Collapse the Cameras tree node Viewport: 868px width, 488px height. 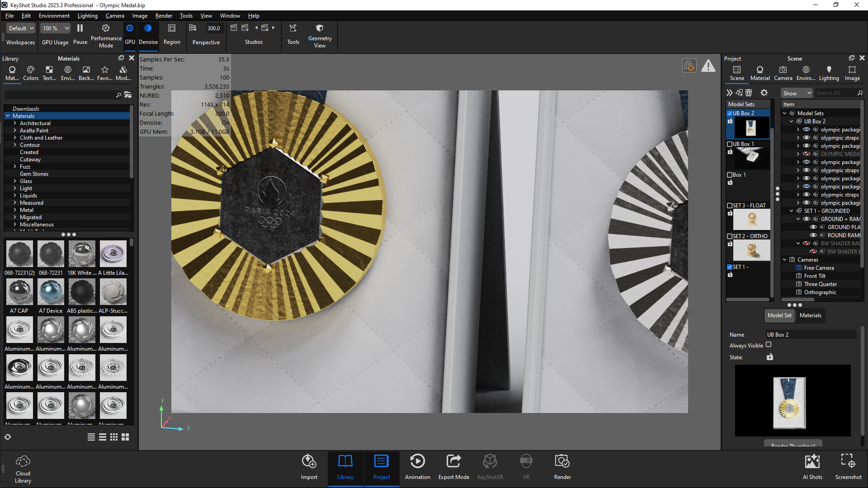point(785,260)
